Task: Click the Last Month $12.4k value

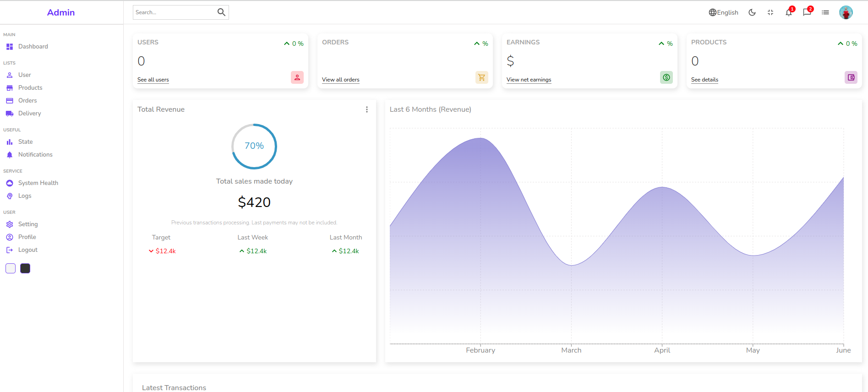Action: (x=345, y=251)
